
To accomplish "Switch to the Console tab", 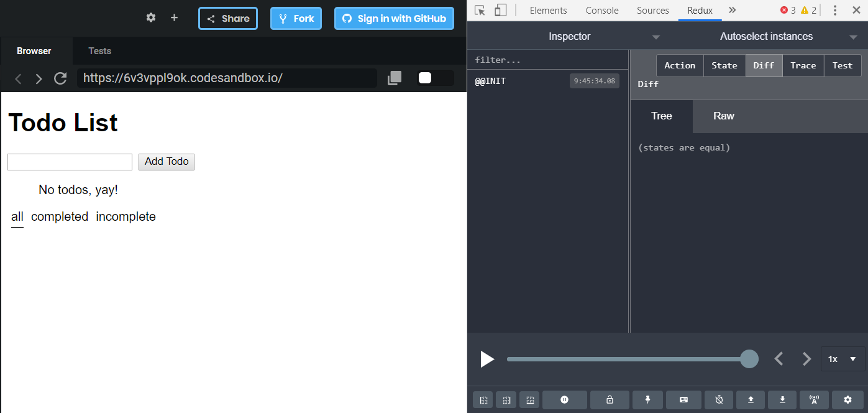I will [x=601, y=10].
